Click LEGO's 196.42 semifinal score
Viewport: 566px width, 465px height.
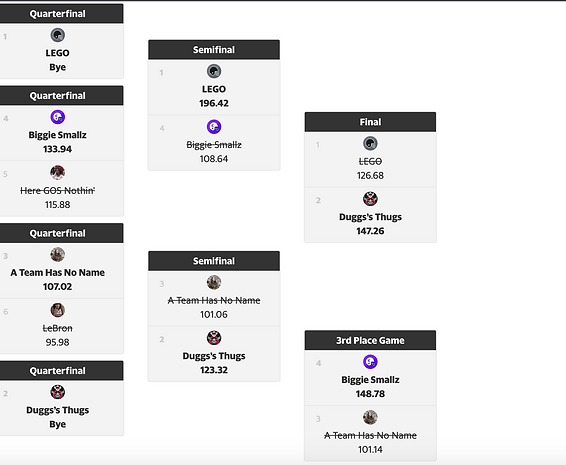(214, 103)
